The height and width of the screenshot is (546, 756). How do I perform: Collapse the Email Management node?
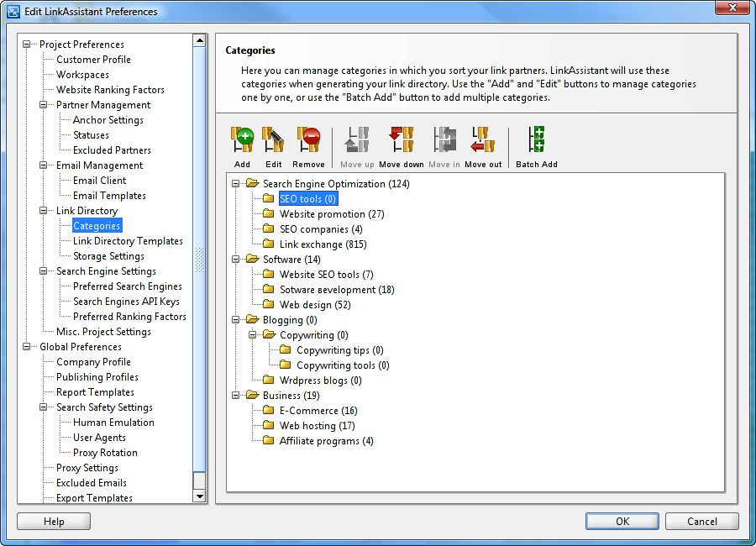(44, 165)
